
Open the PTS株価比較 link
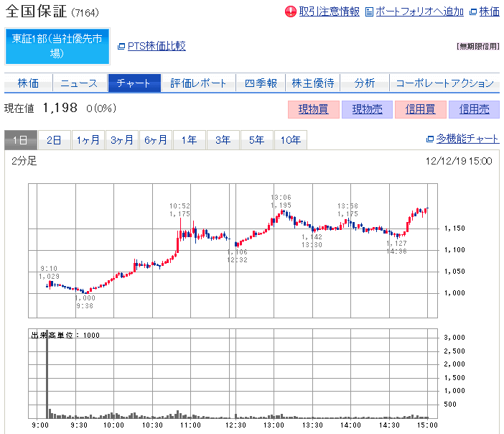[x=157, y=46]
